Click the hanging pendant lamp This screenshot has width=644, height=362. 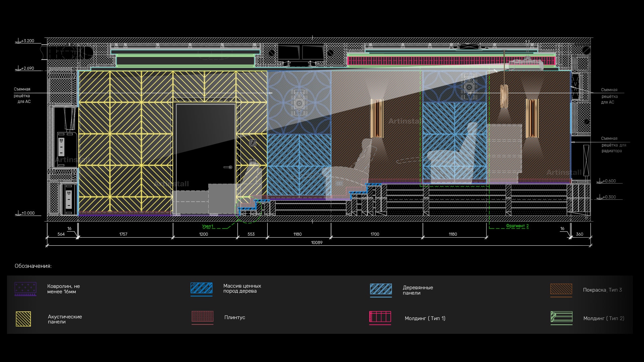[x=504, y=96]
